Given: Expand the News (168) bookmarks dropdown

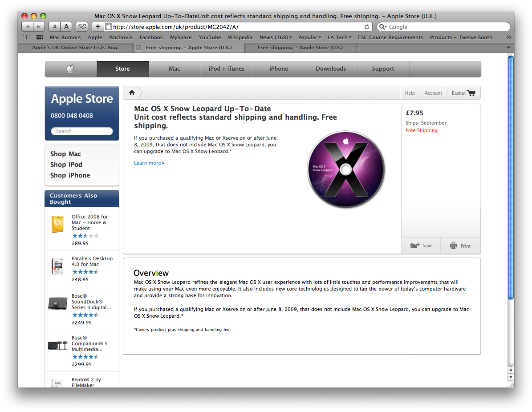Looking at the screenshot, I should 276,37.
